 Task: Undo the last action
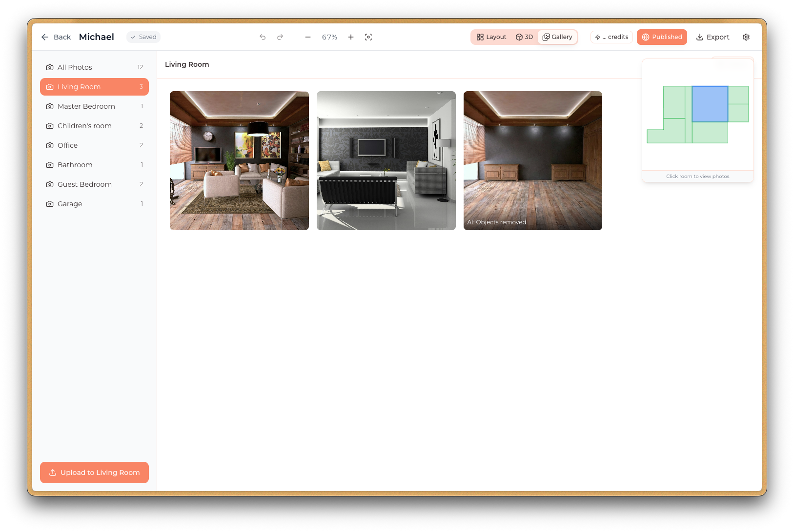pos(263,37)
